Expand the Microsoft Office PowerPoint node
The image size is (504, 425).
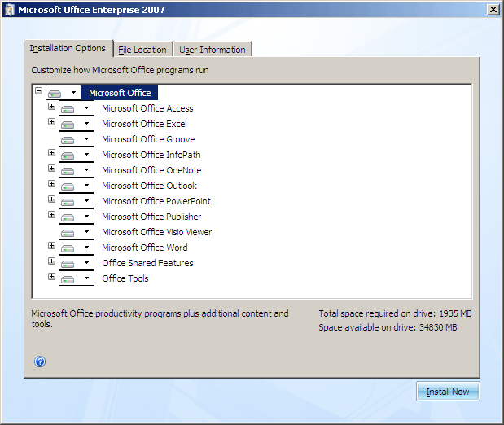[51, 199]
